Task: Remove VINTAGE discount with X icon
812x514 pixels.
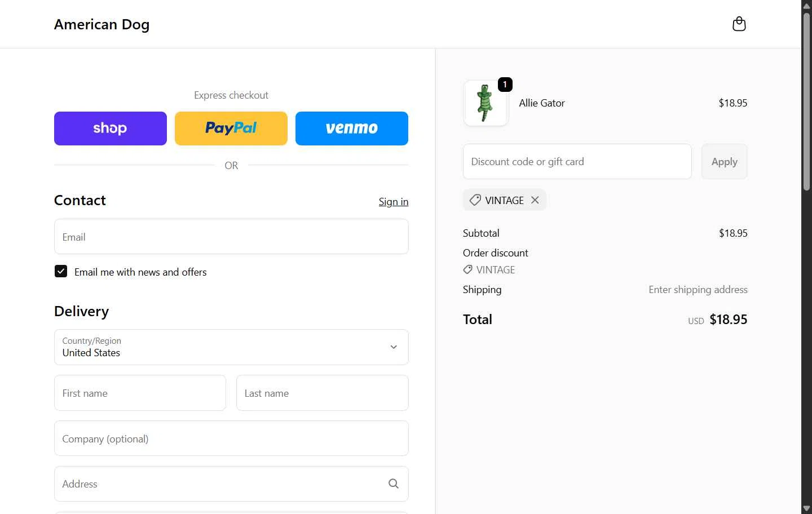Action: point(535,200)
